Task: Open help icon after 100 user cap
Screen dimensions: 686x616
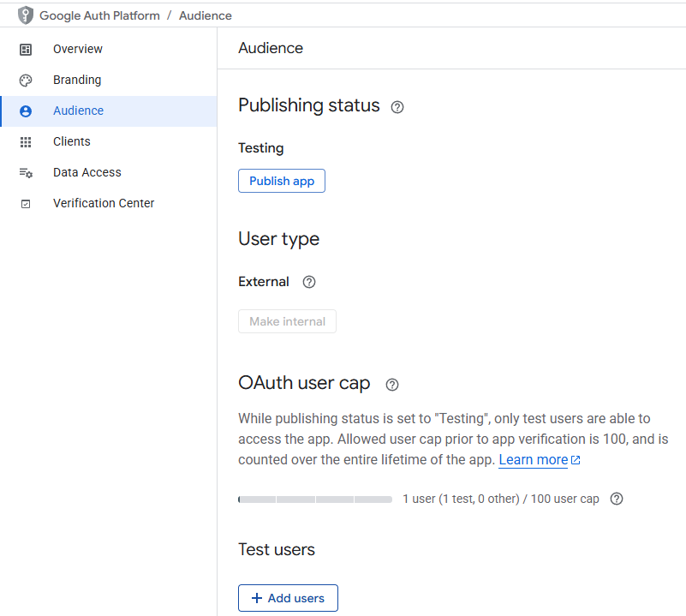Action: coord(617,499)
